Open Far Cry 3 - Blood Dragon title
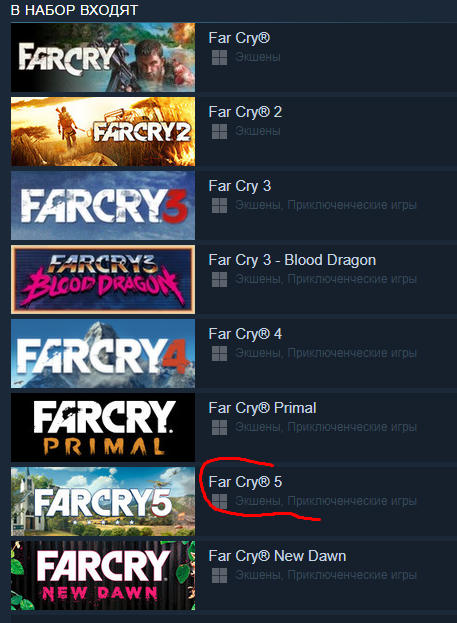The height and width of the screenshot is (623, 457). [292, 260]
